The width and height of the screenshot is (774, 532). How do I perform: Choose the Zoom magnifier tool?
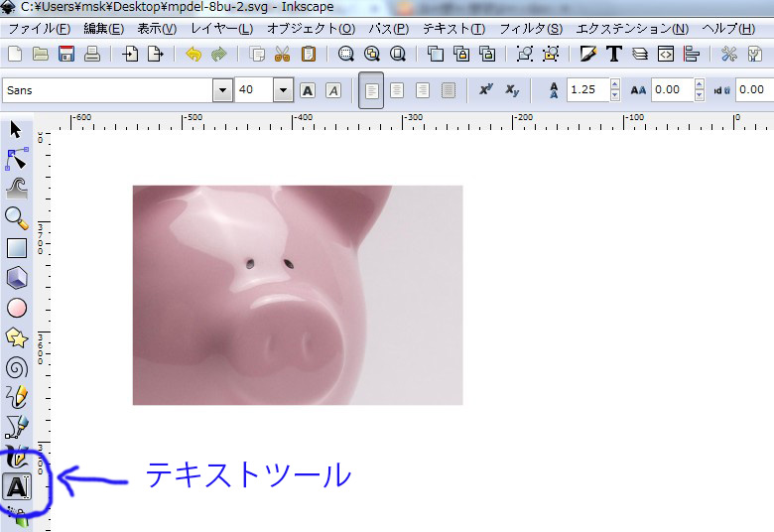tap(17, 217)
